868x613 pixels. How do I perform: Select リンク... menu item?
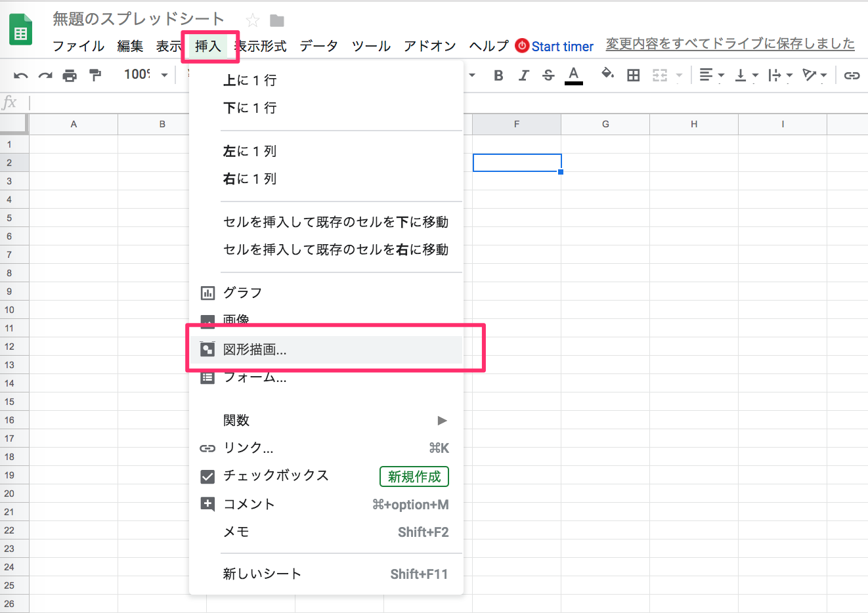click(326, 448)
